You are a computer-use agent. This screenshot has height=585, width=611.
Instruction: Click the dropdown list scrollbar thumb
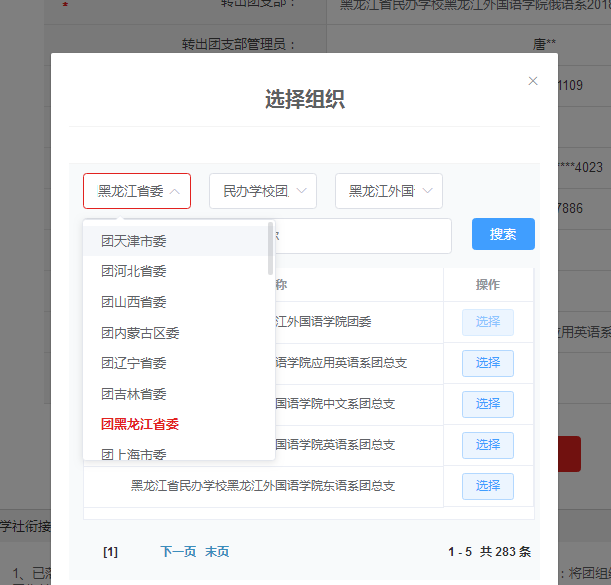(x=270, y=248)
